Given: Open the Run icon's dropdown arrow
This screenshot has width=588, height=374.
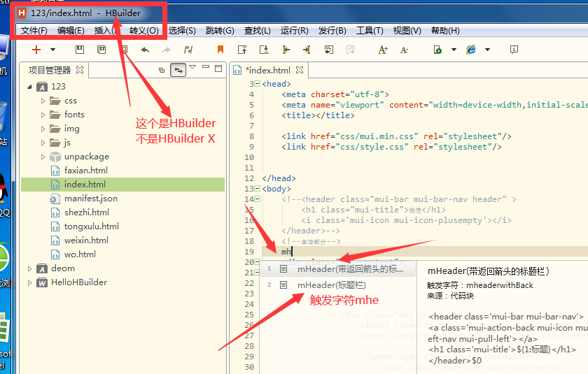Looking at the screenshot, I should (454, 50).
